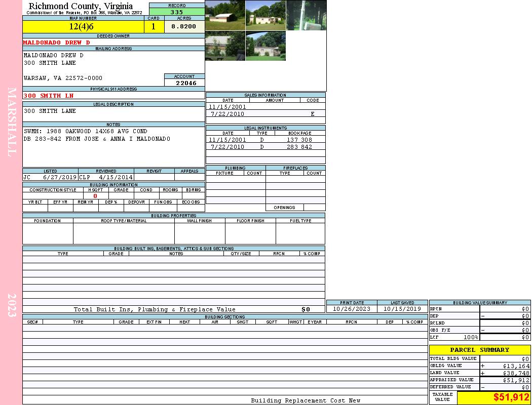532x405 pixels.
Task: Select the yellow PARCEL SUMMARY header
Action: [479, 350]
